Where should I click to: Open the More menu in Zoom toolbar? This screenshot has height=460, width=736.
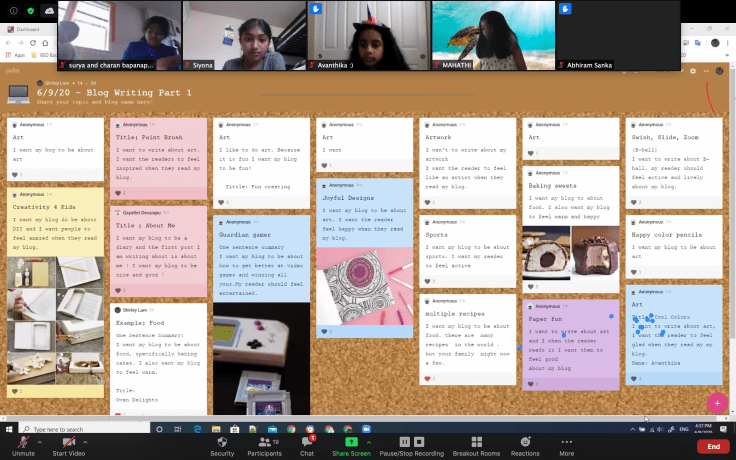[567, 443]
